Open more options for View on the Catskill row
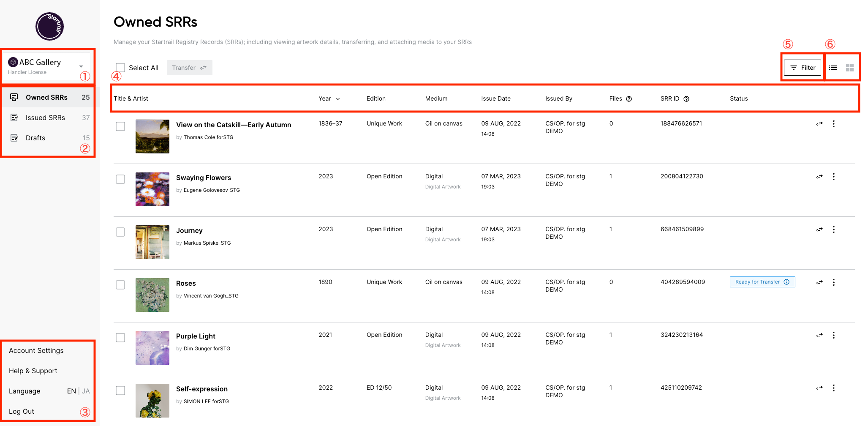 (x=833, y=124)
